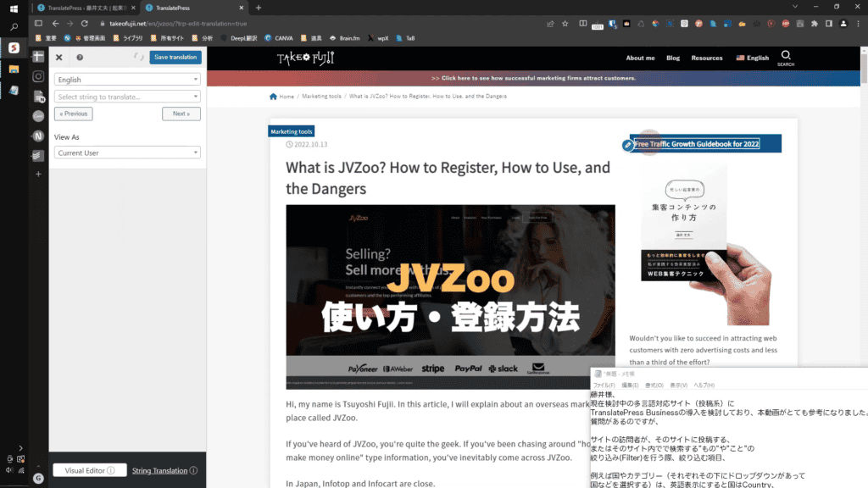Go back in browser history
868x488 pixels.
(55, 23)
